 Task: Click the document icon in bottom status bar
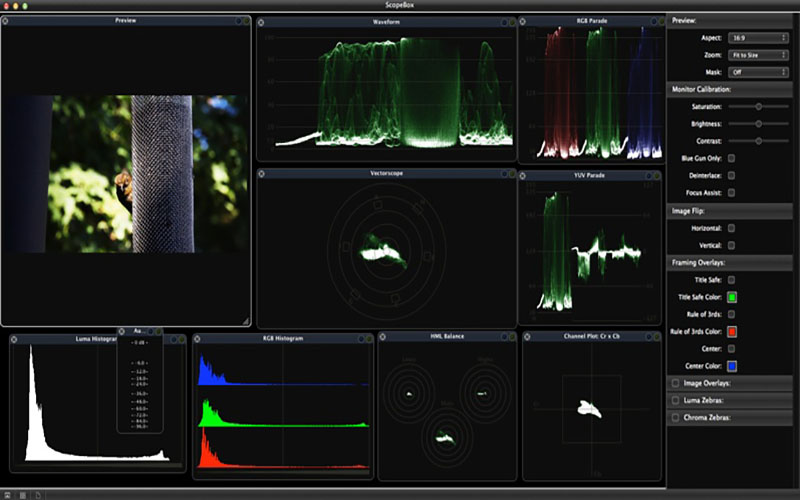[x=38, y=495]
